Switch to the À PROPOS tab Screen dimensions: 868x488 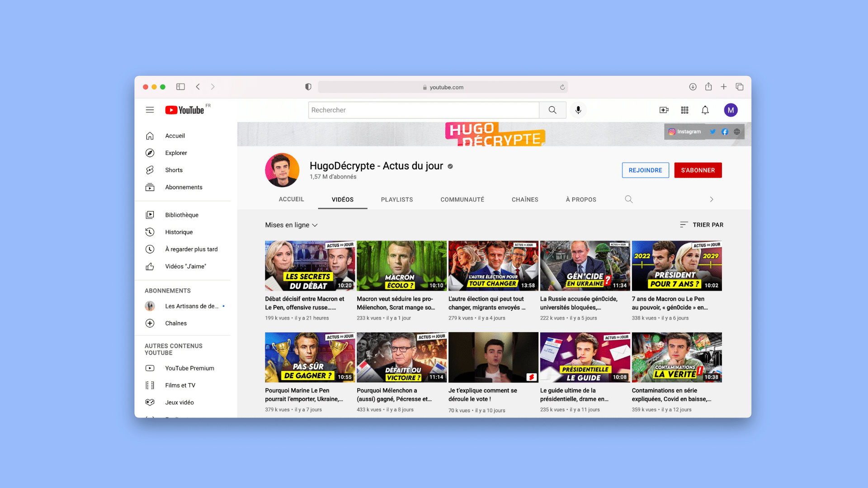pyautogui.click(x=581, y=199)
